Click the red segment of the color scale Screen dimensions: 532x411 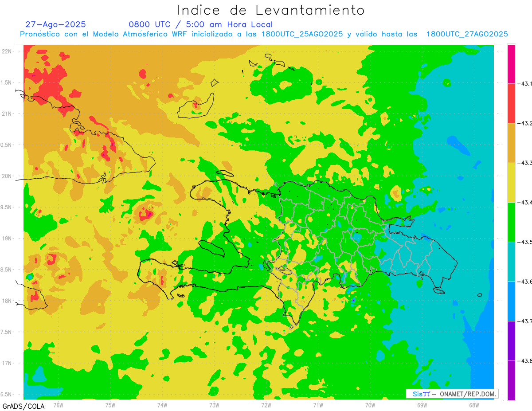point(511,103)
